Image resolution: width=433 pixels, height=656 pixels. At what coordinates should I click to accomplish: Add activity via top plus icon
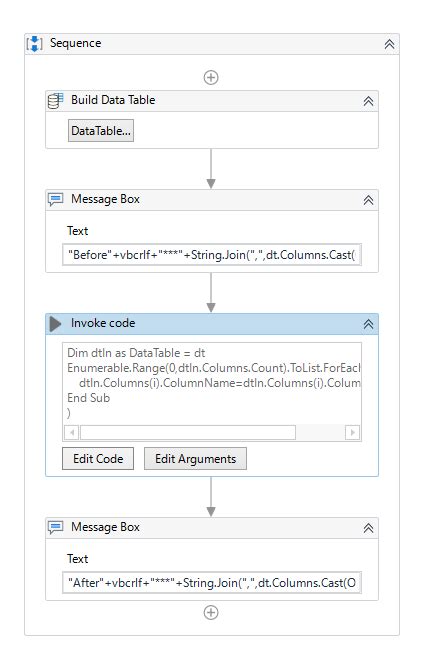(211, 77)
